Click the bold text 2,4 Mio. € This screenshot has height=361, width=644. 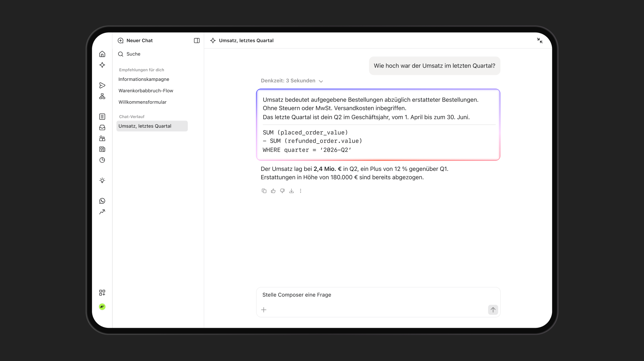327,169
